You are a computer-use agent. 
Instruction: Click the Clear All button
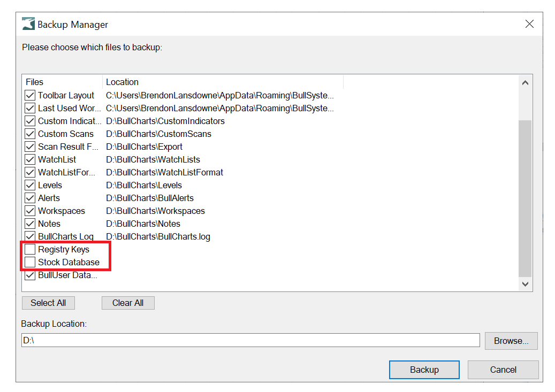point(128,303)
